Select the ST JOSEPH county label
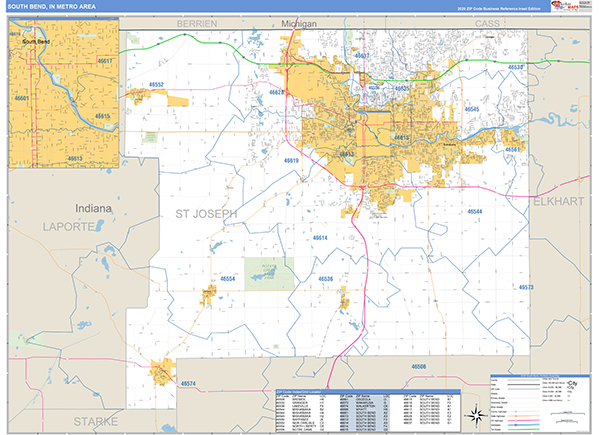The height and width of the screenshot is (435, 600). pos(206,213)
